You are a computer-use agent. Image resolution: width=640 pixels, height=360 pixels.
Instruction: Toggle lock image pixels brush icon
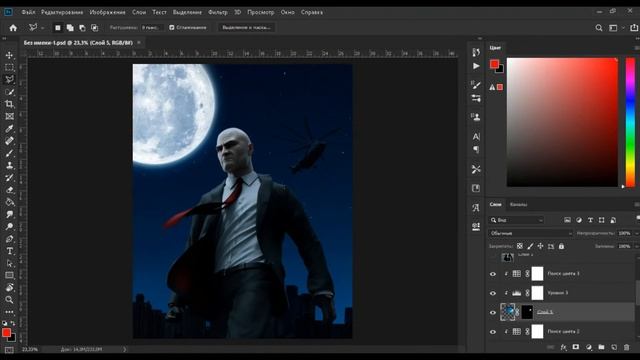click(530, 246)
